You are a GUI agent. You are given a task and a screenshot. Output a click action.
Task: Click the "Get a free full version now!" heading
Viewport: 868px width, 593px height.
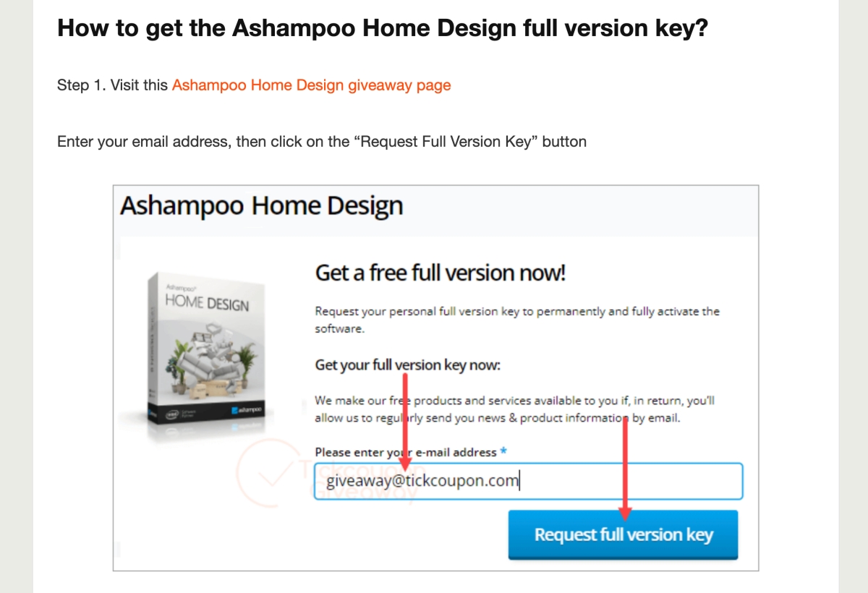(x=440, y=273)
